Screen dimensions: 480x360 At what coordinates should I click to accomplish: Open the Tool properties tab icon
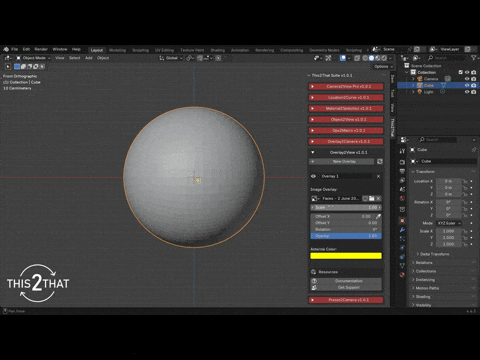coord(402,151)
